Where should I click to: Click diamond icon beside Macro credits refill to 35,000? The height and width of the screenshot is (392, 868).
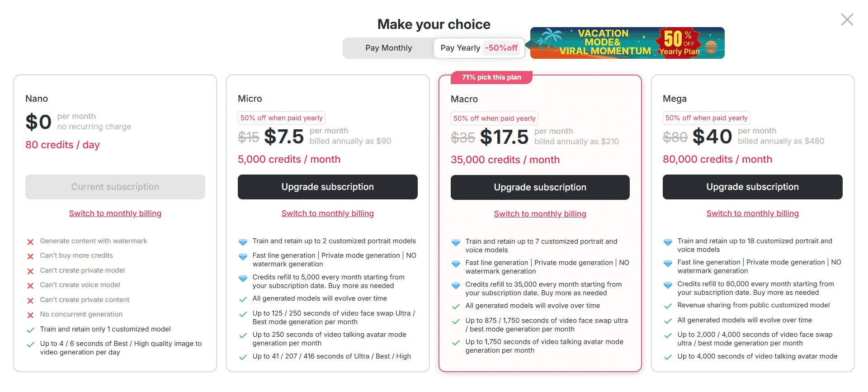[456, 285]
